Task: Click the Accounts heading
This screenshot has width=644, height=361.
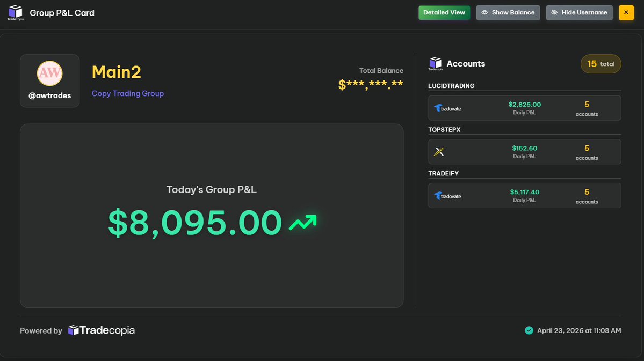Action: click(466, 64)
